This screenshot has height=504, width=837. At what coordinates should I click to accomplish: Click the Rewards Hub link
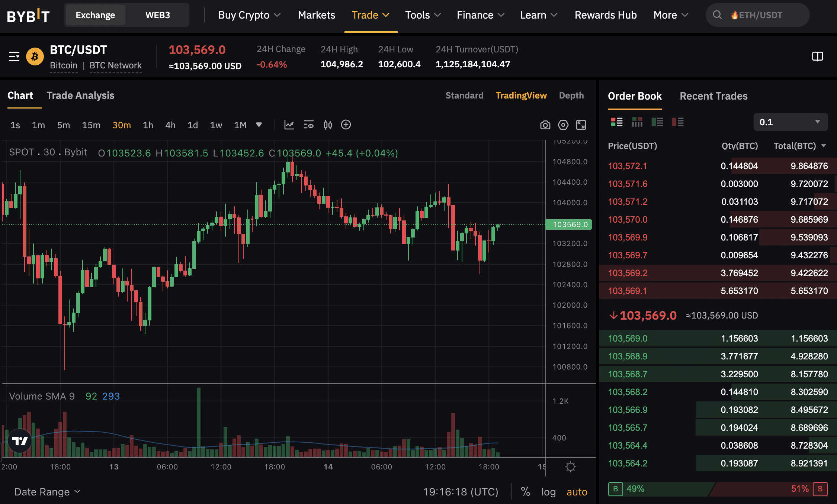click(x=605, y=15)
